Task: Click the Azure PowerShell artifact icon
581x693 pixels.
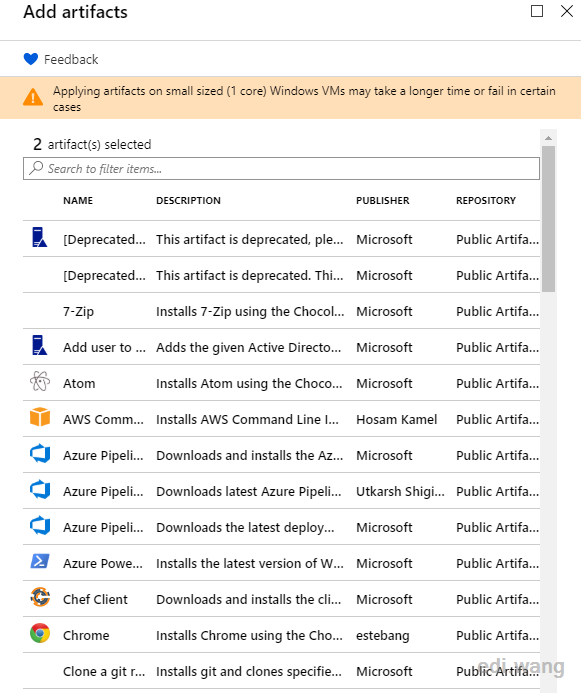Action: pyautogui.click(x=40, y=562)
